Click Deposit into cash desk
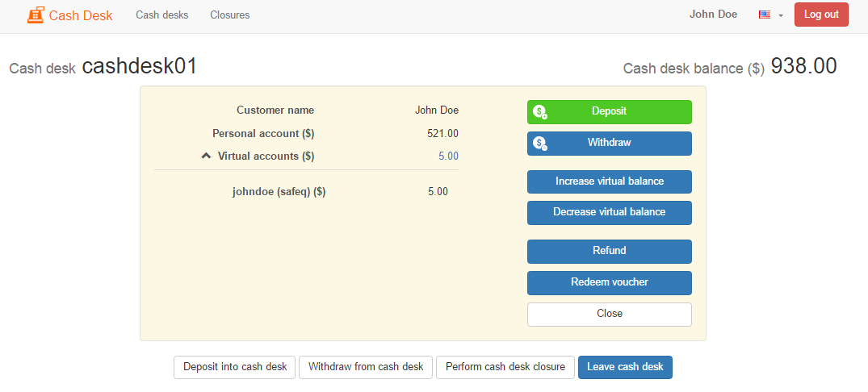This screenshot has width=868, height=392. [x=234, y=367]
